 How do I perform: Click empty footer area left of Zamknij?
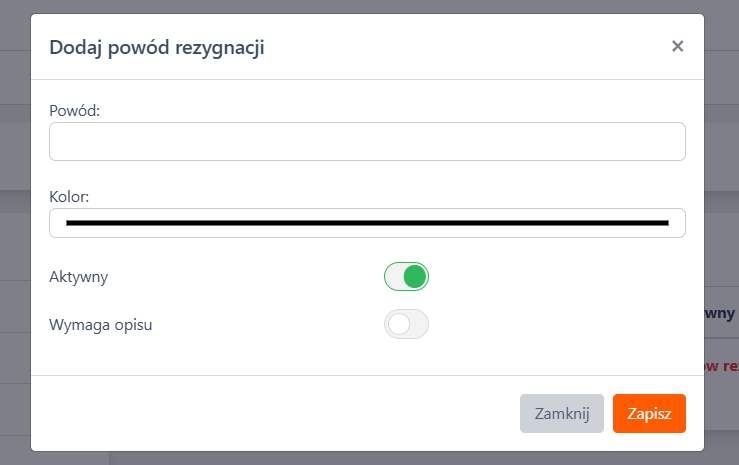click(270, 413)
